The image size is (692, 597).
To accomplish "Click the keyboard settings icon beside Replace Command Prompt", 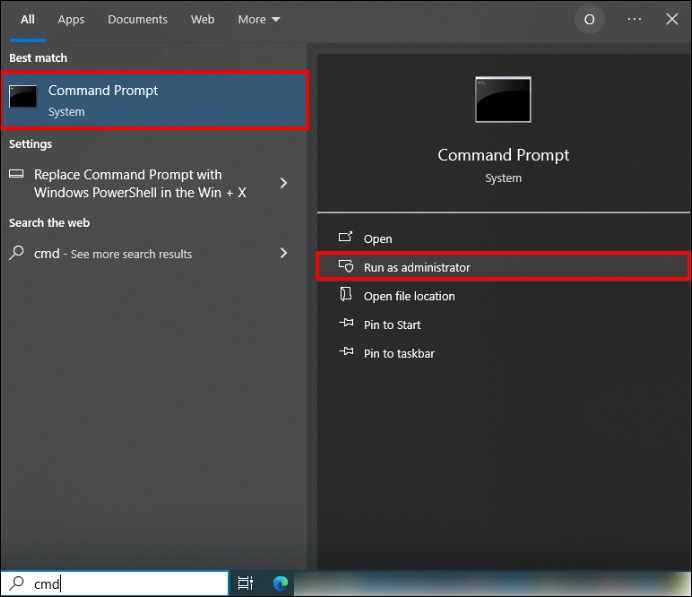I will pos(16,173).
